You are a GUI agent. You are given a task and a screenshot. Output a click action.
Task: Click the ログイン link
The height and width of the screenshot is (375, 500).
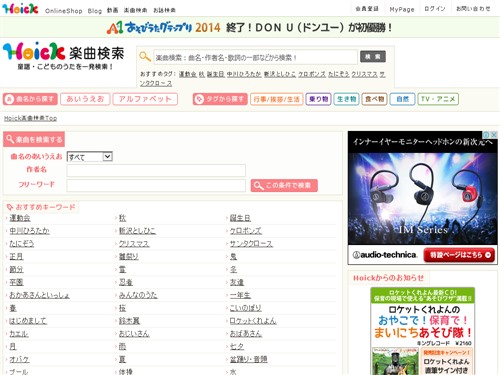point(435,9)
